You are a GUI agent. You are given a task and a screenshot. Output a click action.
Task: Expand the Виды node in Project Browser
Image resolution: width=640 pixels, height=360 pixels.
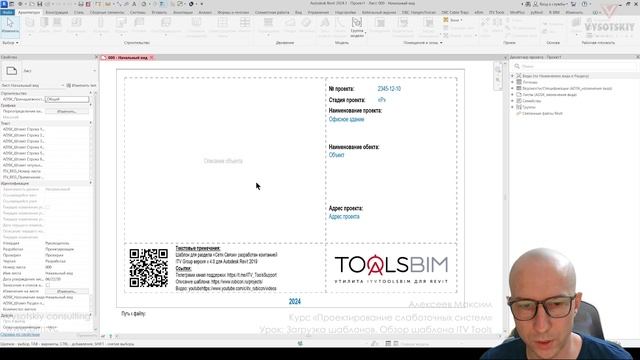click(x=513, y=76)
